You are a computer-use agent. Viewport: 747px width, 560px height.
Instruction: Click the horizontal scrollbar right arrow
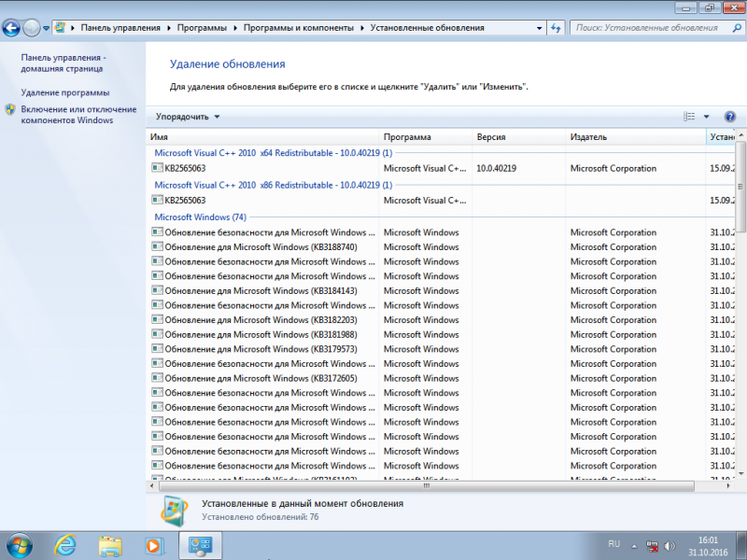point(728,486)
